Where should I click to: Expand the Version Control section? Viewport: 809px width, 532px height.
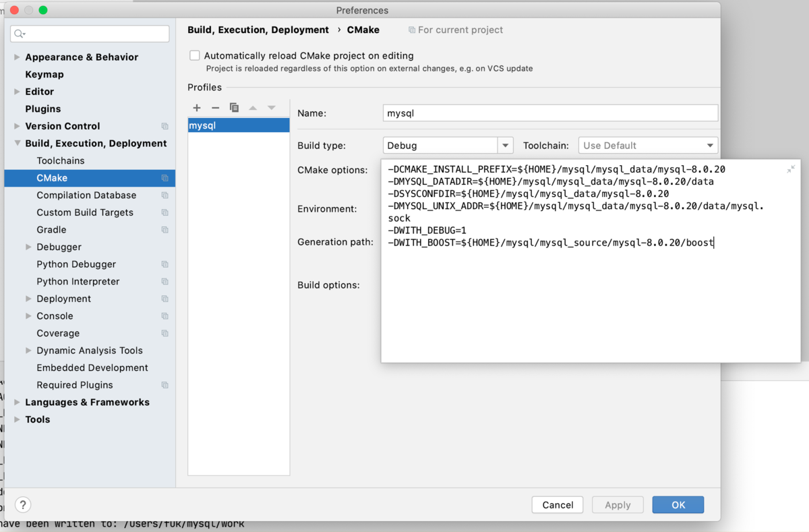17,126
